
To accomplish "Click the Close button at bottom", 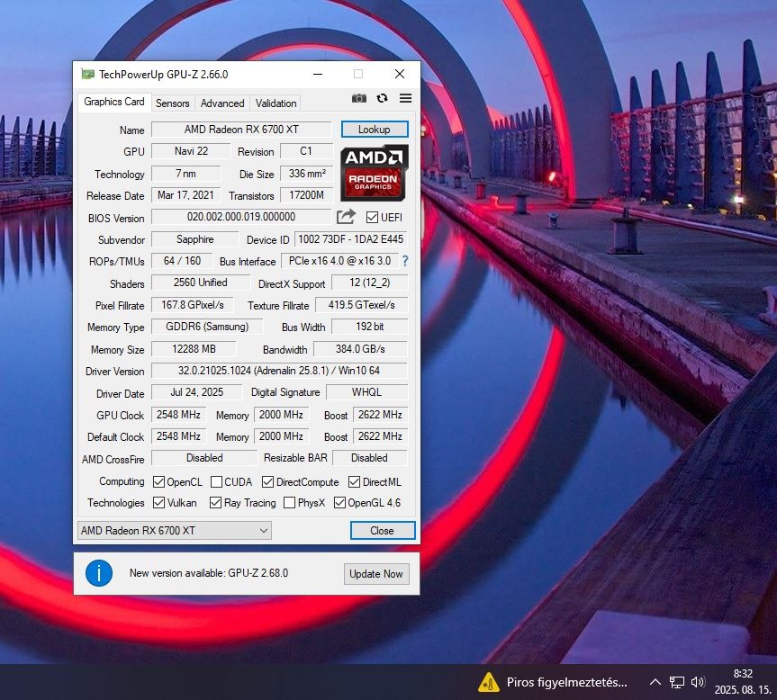I will pos(383,530).
